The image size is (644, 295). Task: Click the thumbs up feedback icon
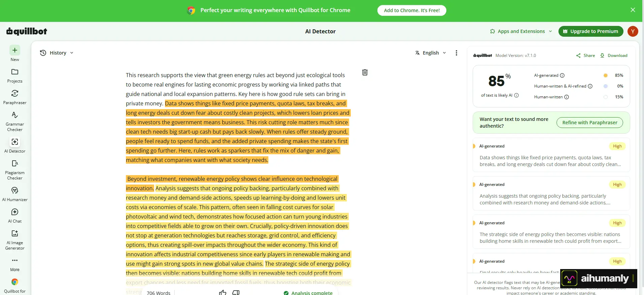pyautogui.click(x=223, y=292)
